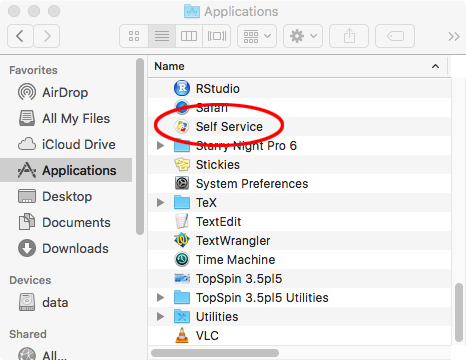This screenshot has width=466, height=360.
Task: Select the Time Machine row text
Action: 235,260
